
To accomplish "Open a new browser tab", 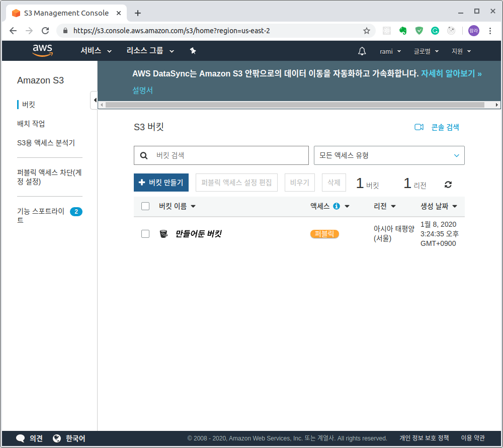I will point(138,13).
